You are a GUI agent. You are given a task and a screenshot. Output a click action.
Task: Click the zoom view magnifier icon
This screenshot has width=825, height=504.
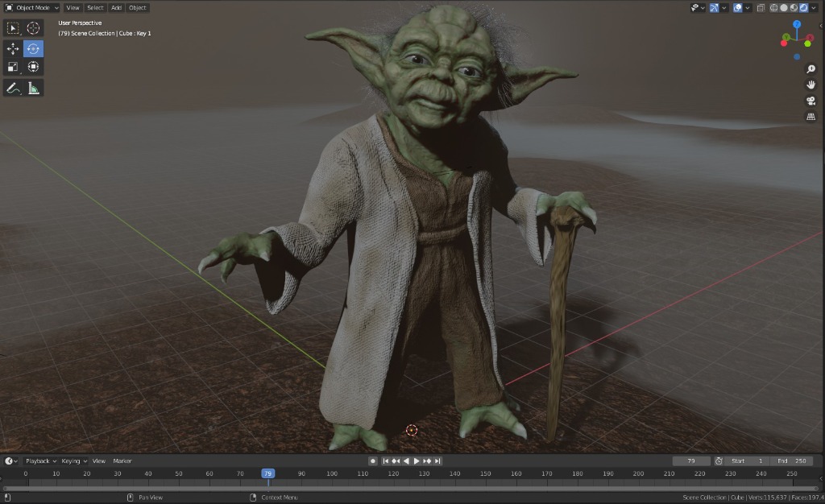(x=810, y=69)
